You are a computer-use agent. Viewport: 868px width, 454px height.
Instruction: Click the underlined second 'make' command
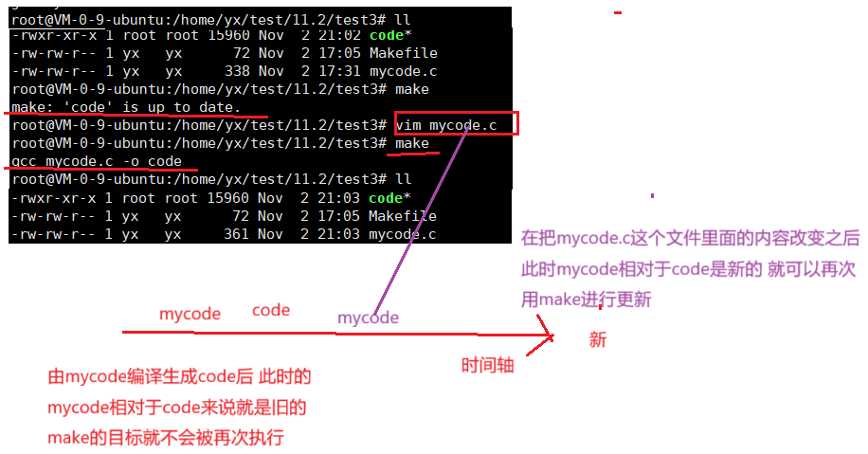point(412,143)
